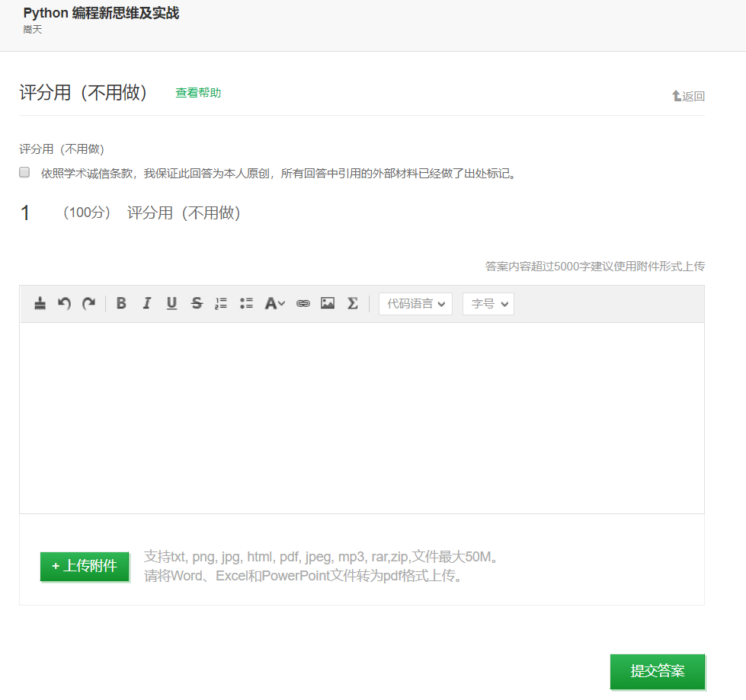The image size is (746, 700).
Task: Insert a bulleted list
Action: pyautogui.click(x=246, y=303)
